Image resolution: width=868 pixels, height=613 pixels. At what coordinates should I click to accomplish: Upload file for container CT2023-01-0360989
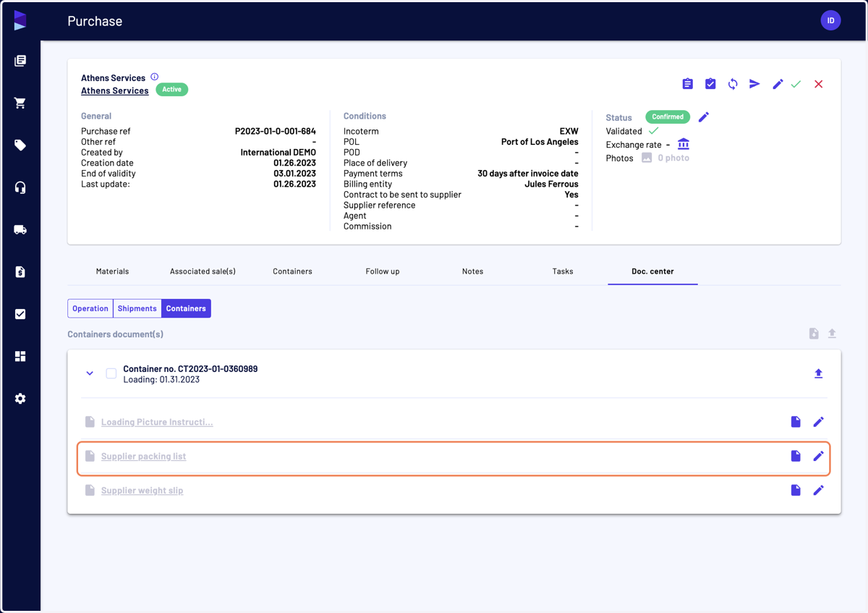pyautogui.click(x=818, y=373)
